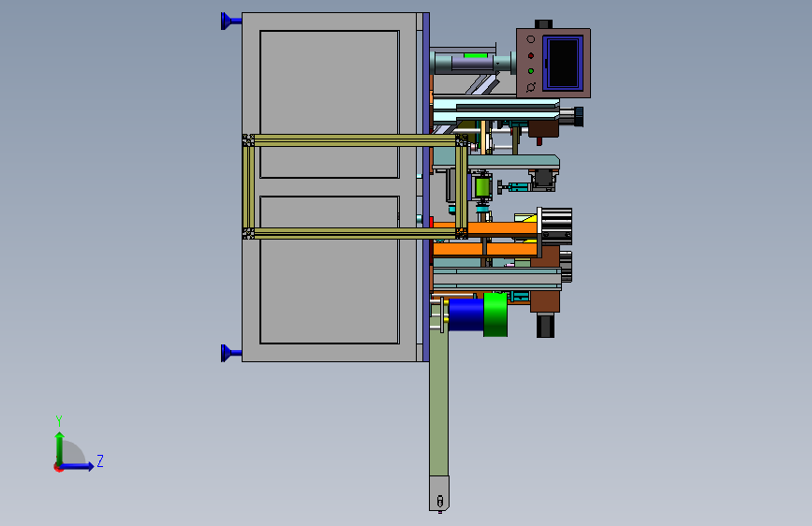Select the black knob atop the control box
This screenshot has width=812, height=526.
coord(544,24)
